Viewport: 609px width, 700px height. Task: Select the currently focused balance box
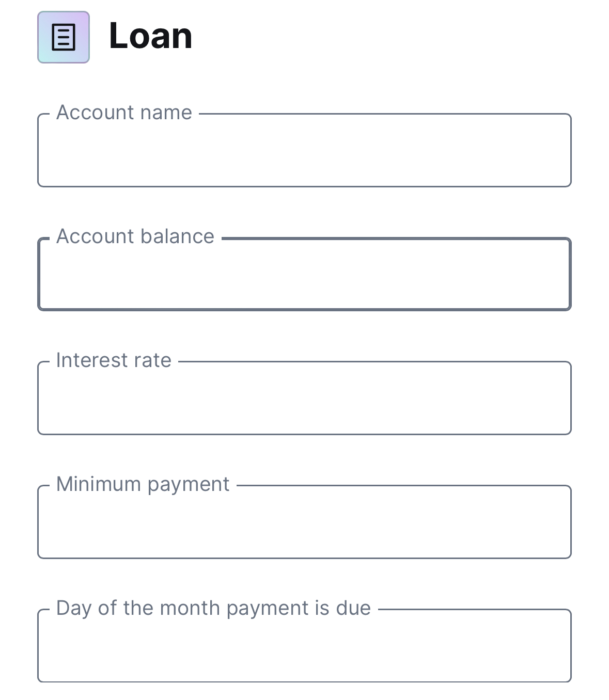(x=304, y=274)
